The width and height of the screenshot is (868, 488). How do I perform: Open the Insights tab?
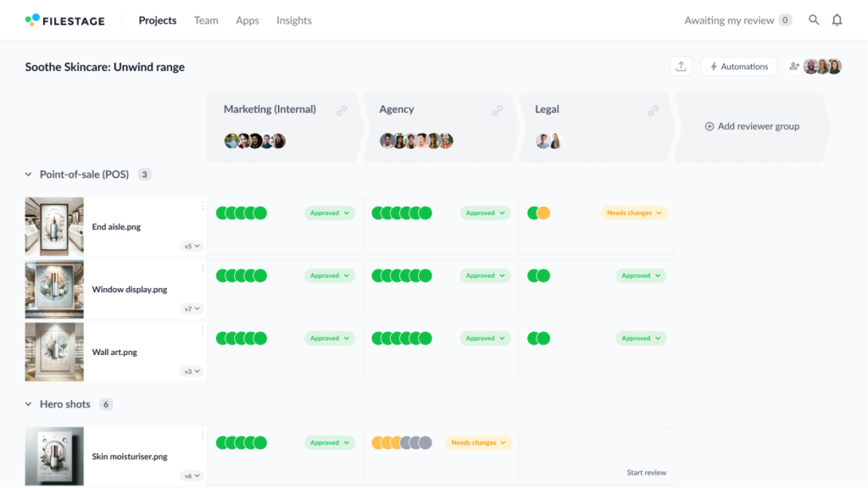point(294,20)
